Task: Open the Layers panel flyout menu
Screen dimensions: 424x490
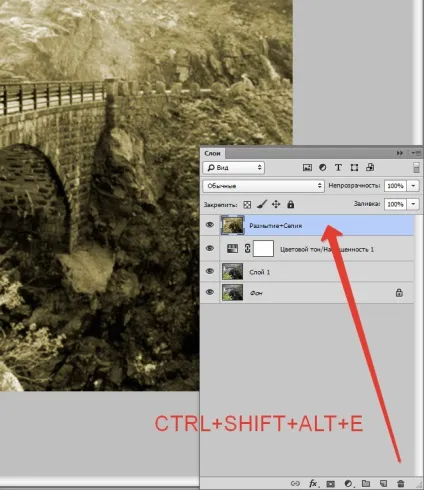Action: [415, 153]
